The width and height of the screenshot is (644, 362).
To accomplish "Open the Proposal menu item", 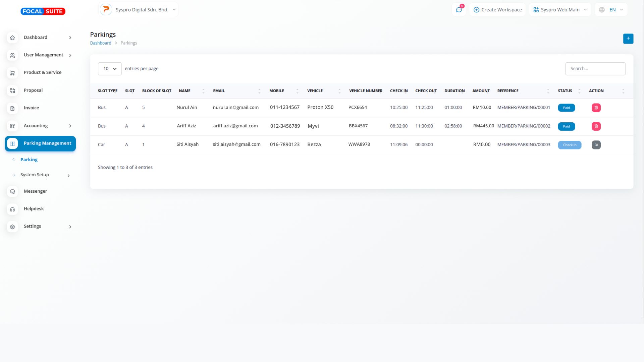I will pos(33,90).
